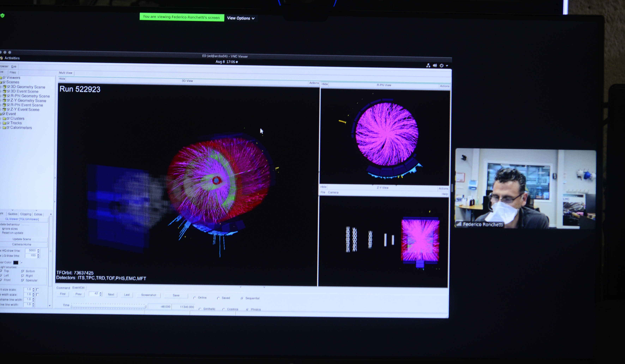Uncheck the Tracks checkbox
Viewport: 625px width, 364px height.
(8, 123)
